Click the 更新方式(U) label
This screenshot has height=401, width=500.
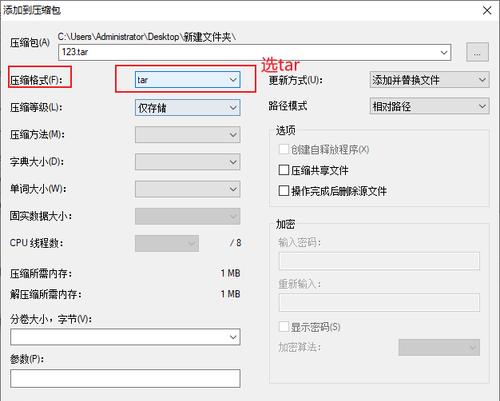coord(295,80)
